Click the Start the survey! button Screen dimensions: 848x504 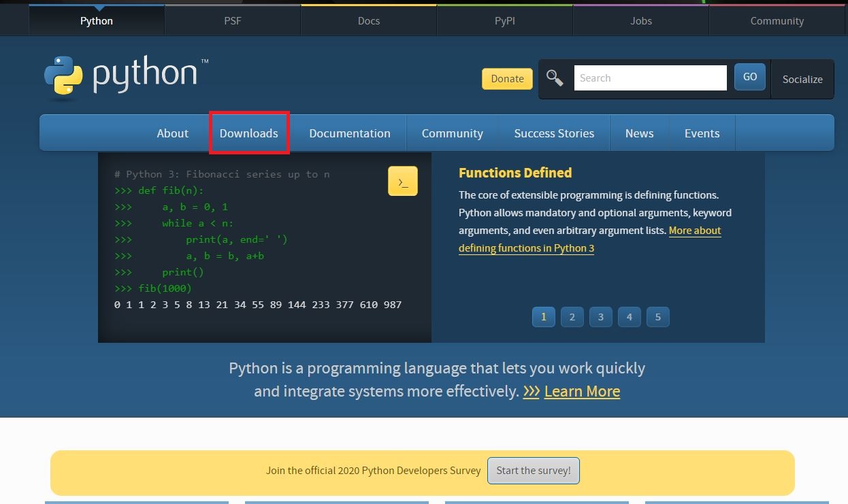[534, 471]
